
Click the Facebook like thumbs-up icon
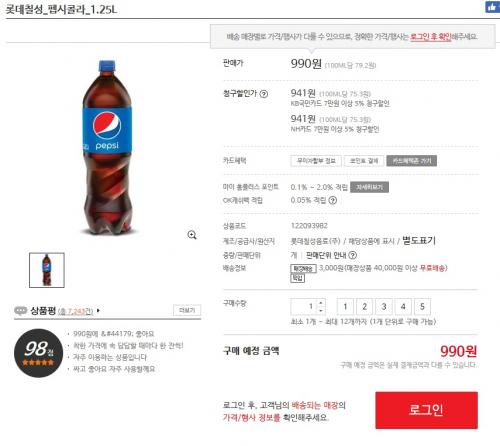click(493, 7)
